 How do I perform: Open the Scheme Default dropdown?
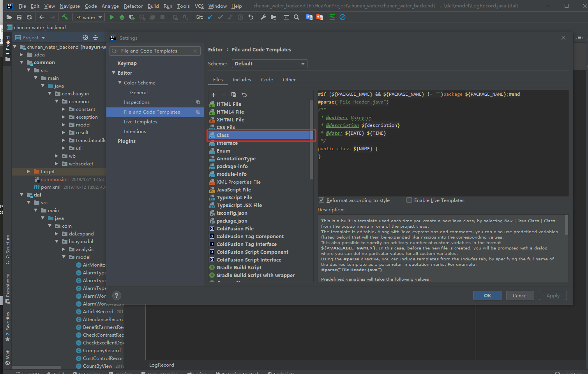[269, 64]
